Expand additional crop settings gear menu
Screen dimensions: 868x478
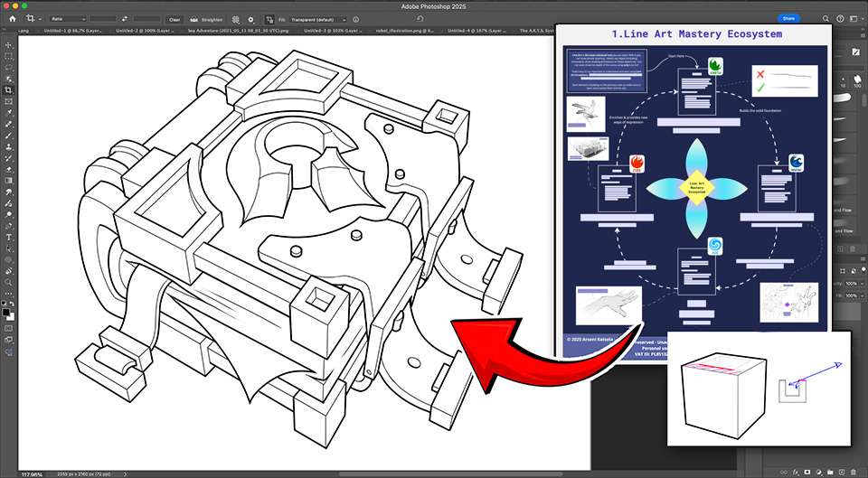pyautogui.click(x=250, y=18)
